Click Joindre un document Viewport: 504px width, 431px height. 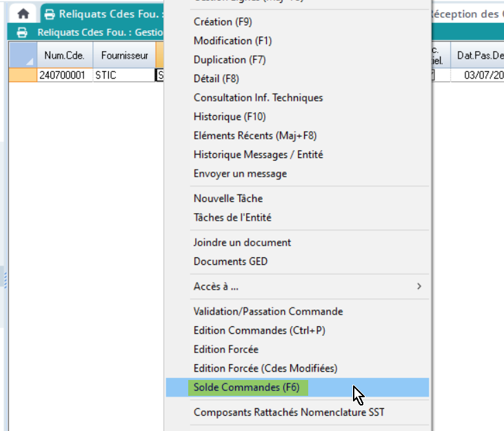click(x=242, y=243)
